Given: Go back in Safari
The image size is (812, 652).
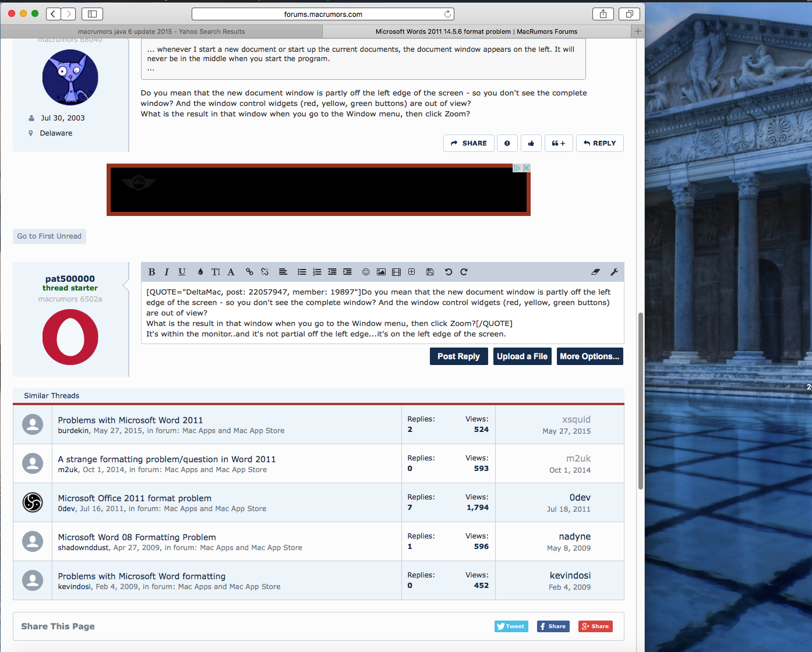Looking at the screenshot, I should click(53, 14).
